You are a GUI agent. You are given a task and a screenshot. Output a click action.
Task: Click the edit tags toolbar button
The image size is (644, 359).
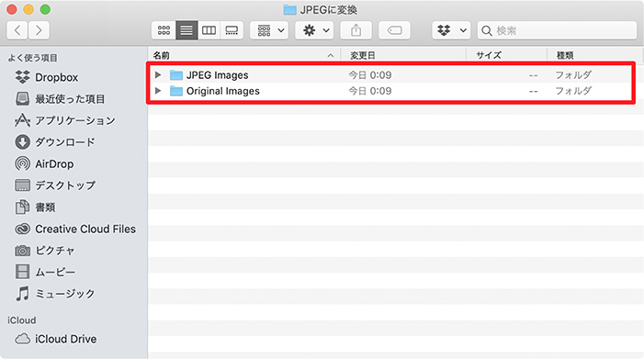click(x=394, y=30)
